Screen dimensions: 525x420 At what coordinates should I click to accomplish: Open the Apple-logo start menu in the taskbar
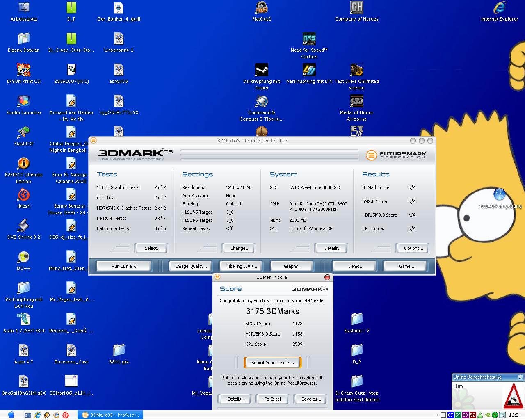point(11,415)
